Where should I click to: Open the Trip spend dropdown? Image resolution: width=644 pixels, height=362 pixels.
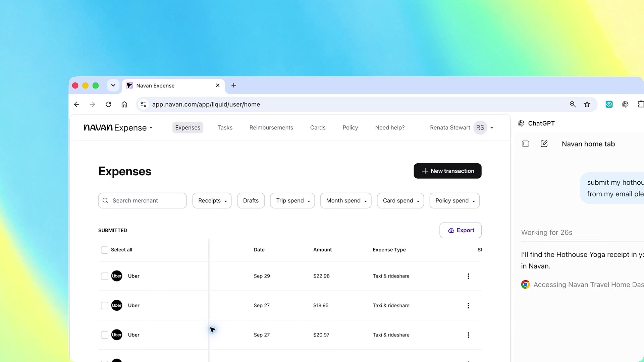point(292,201)
